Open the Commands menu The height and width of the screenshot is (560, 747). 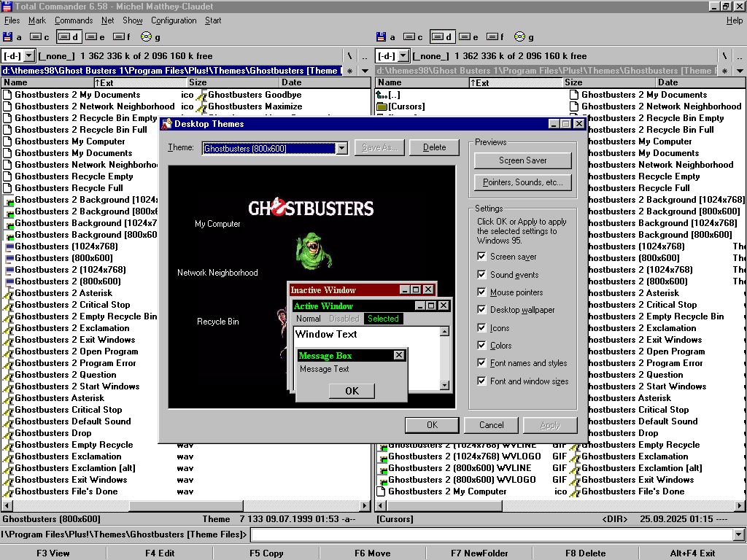tap(73, 20)
